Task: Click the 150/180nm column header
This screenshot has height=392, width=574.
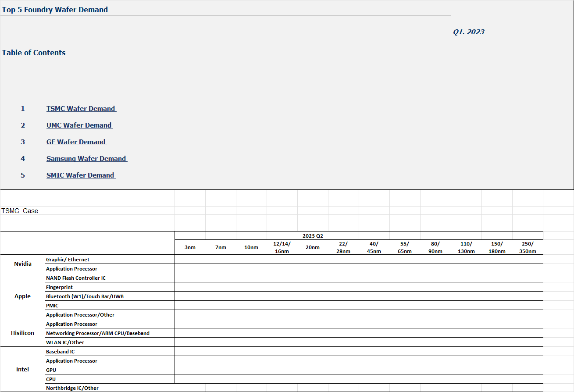Action: pyautogui.click(x=497, y=247)
